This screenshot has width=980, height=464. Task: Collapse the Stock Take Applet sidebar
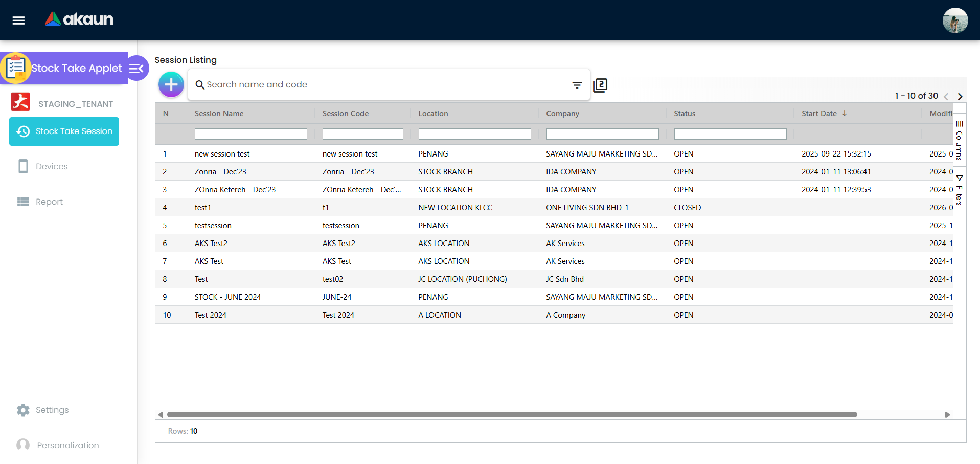[136, 68]
